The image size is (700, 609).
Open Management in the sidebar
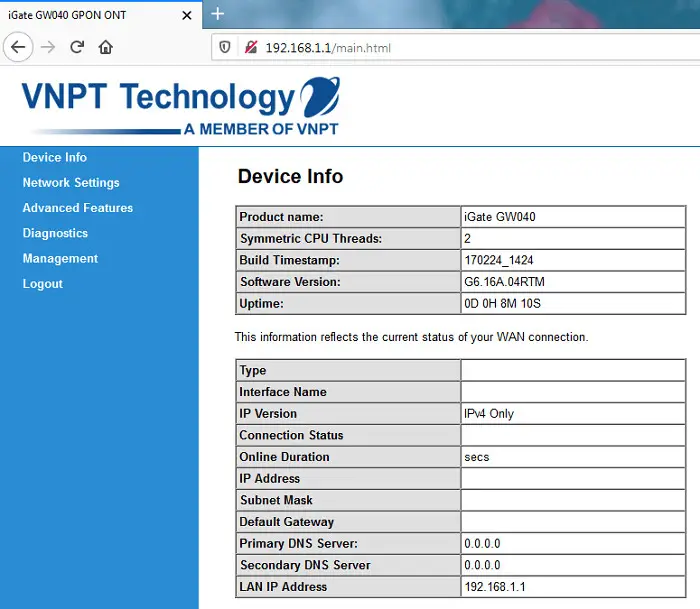pyautogui.click(x=60, y=259)
